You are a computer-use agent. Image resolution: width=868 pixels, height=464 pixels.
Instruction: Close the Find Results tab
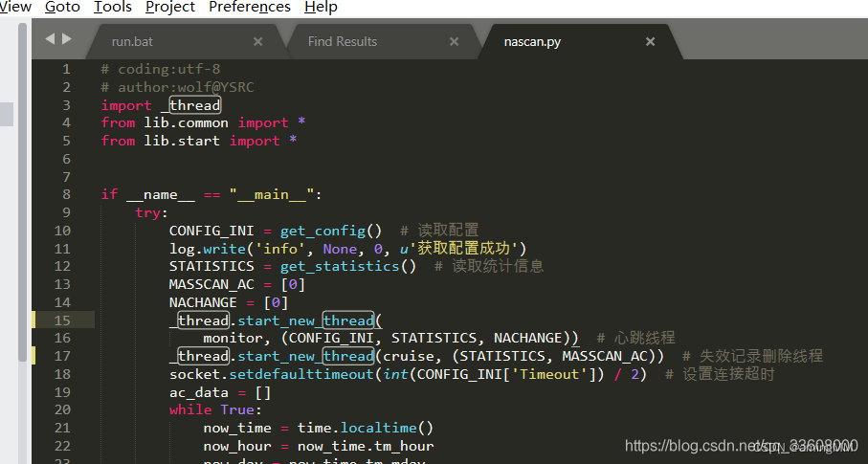pyautogui.click(x=454, y=41)
